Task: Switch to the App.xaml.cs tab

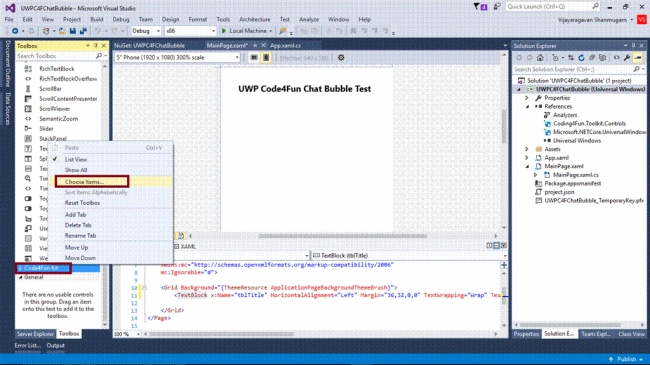Action: click(x=286, y=46)
